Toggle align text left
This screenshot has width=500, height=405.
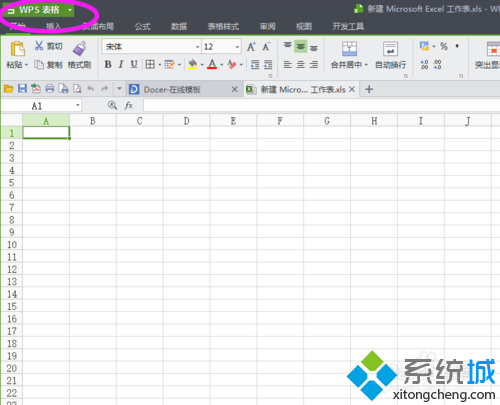[x=288, y=64]
